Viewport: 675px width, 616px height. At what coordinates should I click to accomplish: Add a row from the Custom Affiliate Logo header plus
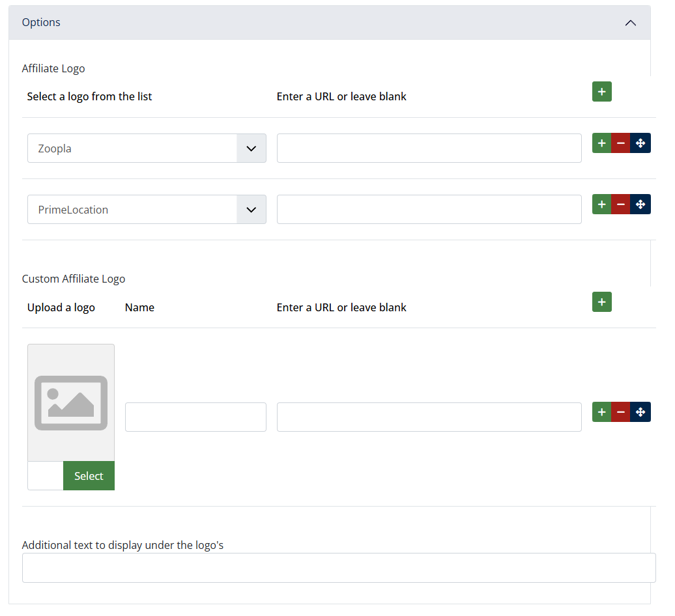coord(601,302)
